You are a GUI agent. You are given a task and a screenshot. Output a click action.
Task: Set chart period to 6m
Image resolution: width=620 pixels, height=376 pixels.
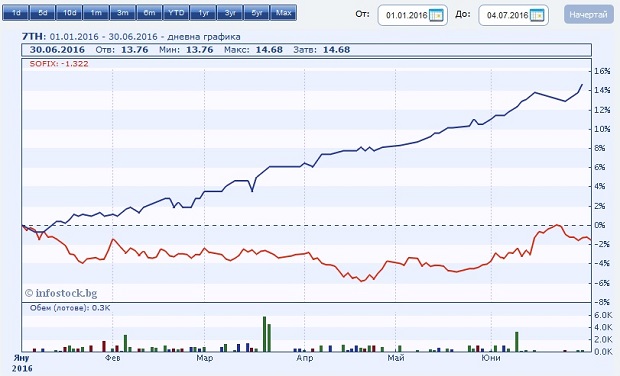(149, 13)
